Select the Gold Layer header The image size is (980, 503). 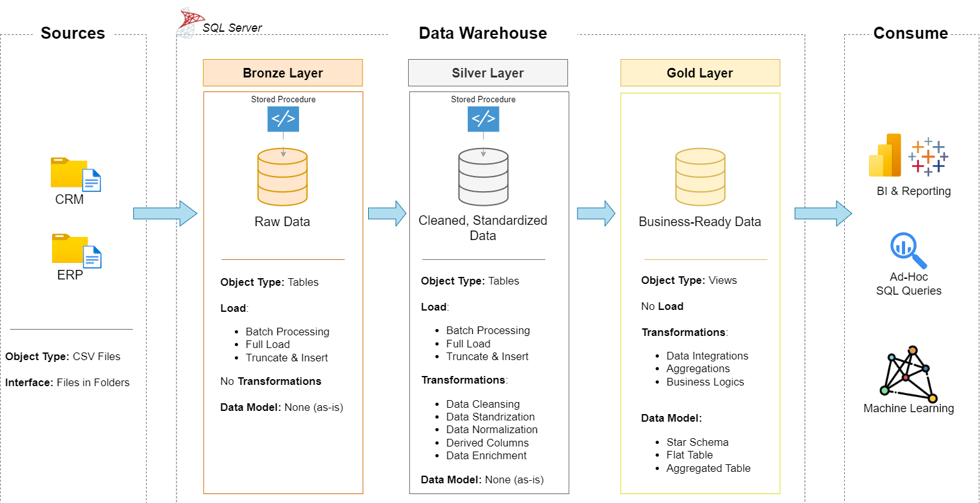[700, 72]
